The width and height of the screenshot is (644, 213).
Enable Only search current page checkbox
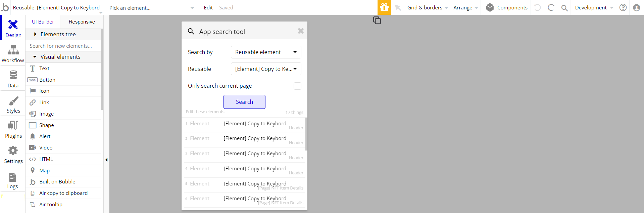(x=297, y=86)
